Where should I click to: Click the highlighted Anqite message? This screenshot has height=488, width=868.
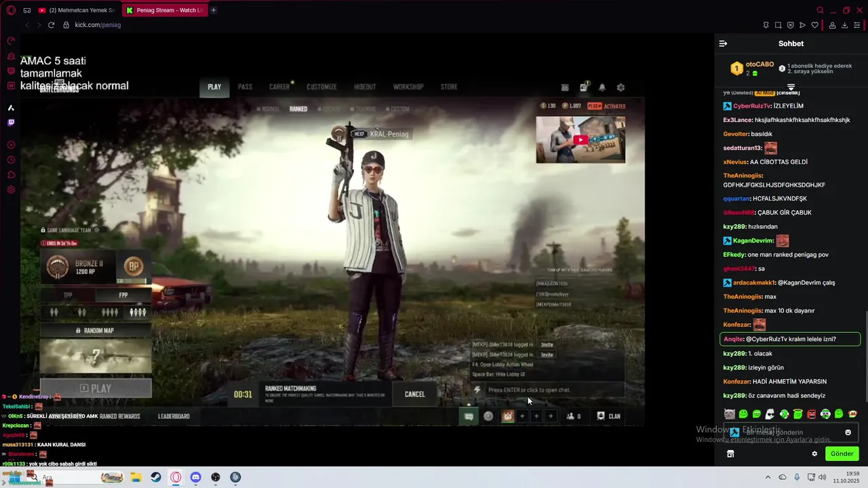click(x=790, y=339)
